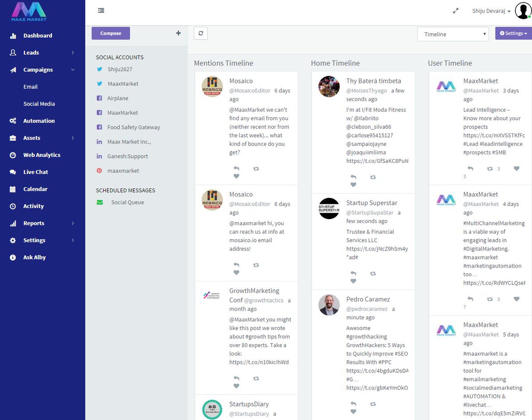Screen dimensions: 532x420
Task: Open Automation in sidebar
Action: point(39,121)
